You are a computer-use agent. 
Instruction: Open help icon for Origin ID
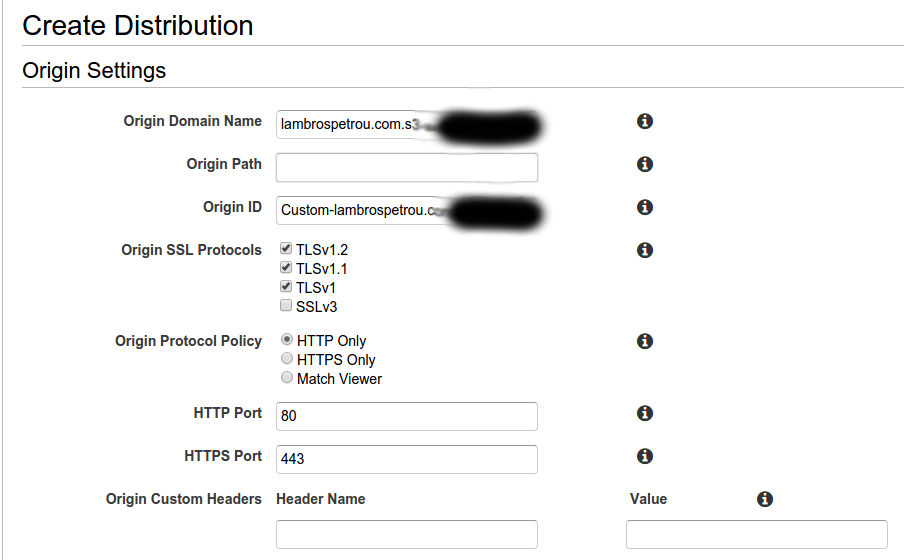pyautogui.click(x=645, y=207)
